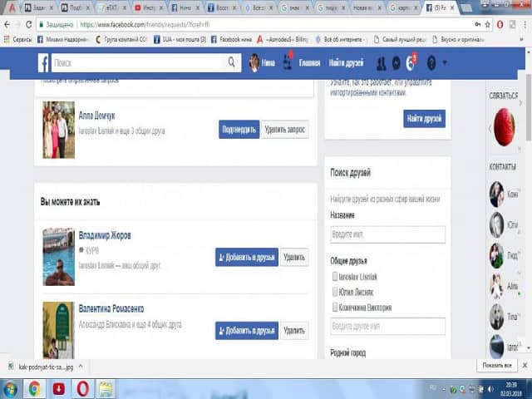Check the Юлия Лисняк mutual friend checkbox
Screen dimensions: 532x399
[335, 292]
